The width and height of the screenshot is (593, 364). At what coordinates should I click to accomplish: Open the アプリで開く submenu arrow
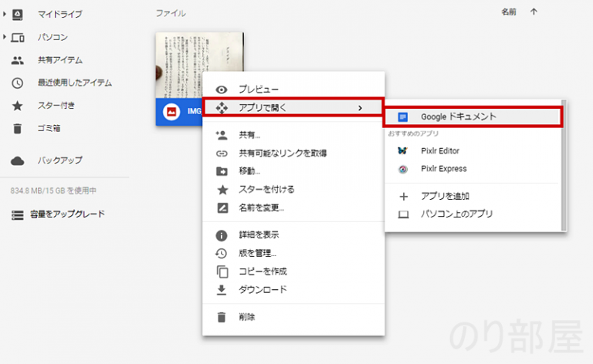pos(360,107)
